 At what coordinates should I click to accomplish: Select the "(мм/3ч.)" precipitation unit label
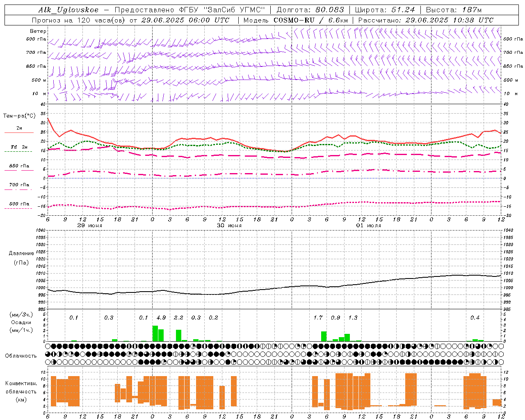(21, 315)
